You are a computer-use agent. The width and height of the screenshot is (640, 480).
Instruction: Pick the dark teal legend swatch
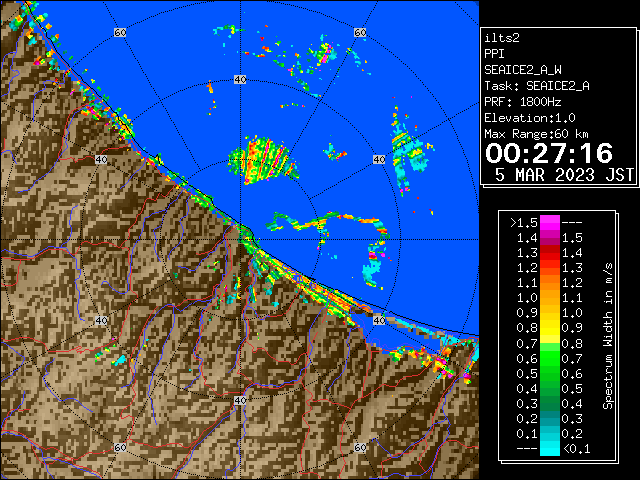550,418
